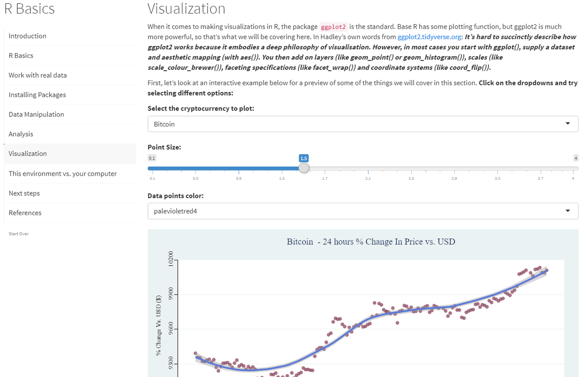The height and width of the screenshot is (377, 588).
Task: Open the data points color dropdown
Action: (363, 211)
